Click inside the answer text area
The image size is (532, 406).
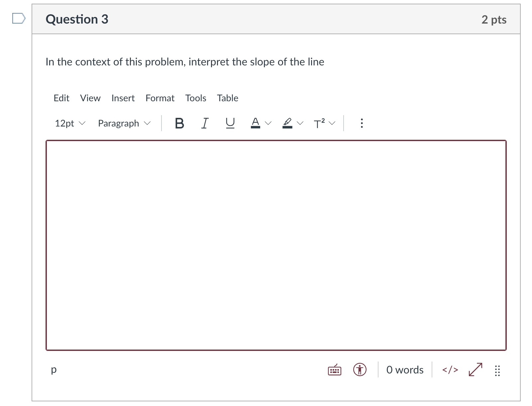pyautogui.click(x=276, y=245)
